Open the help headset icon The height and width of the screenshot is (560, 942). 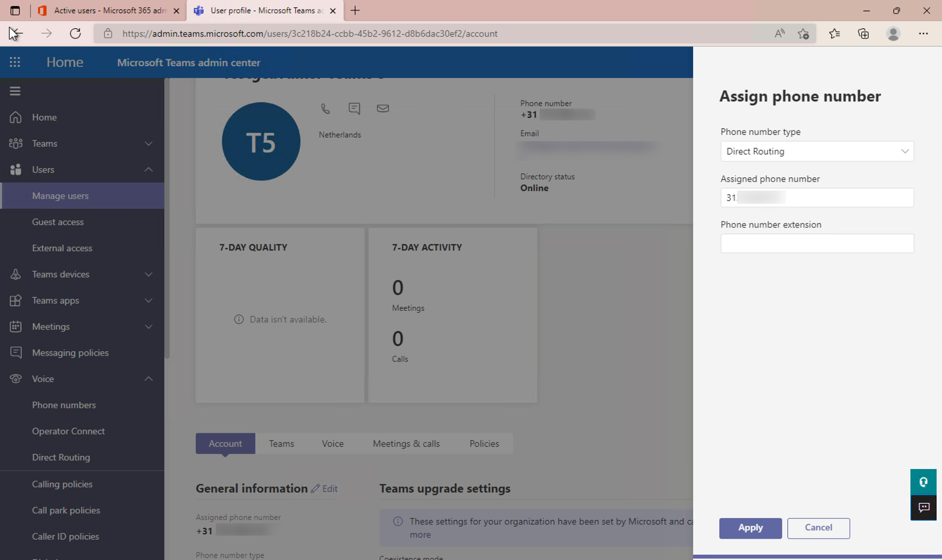(x=924, y=482)
